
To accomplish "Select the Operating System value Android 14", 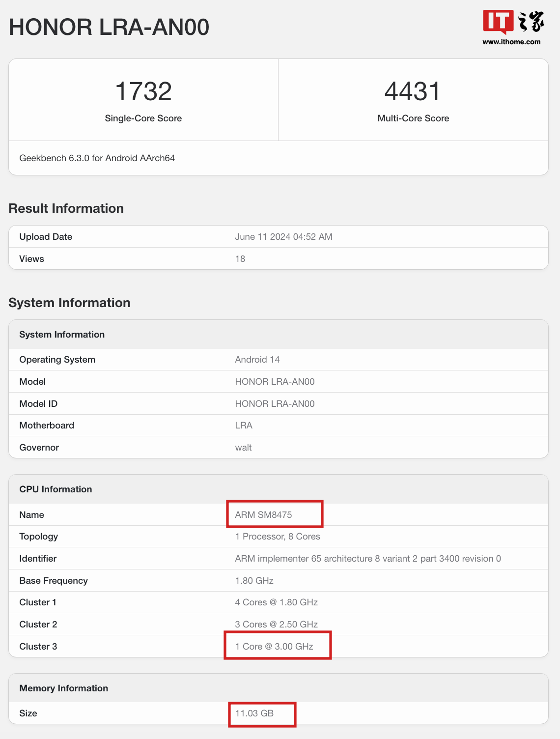I will [257, 359].
